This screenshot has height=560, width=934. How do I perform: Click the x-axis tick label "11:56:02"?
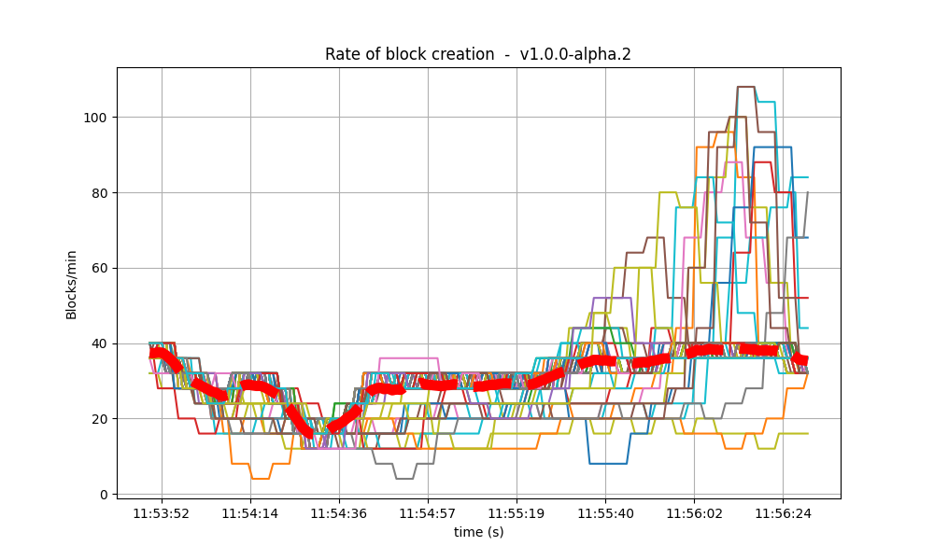(695, 513)
